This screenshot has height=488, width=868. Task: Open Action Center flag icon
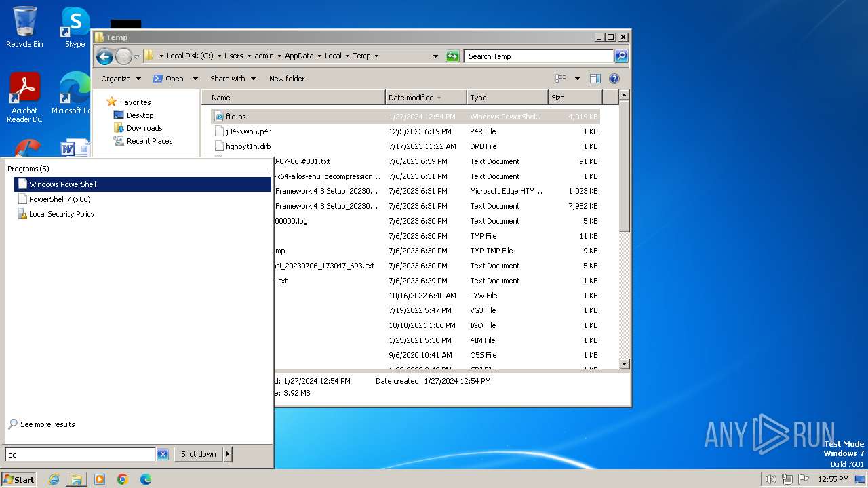coord(804,479)
